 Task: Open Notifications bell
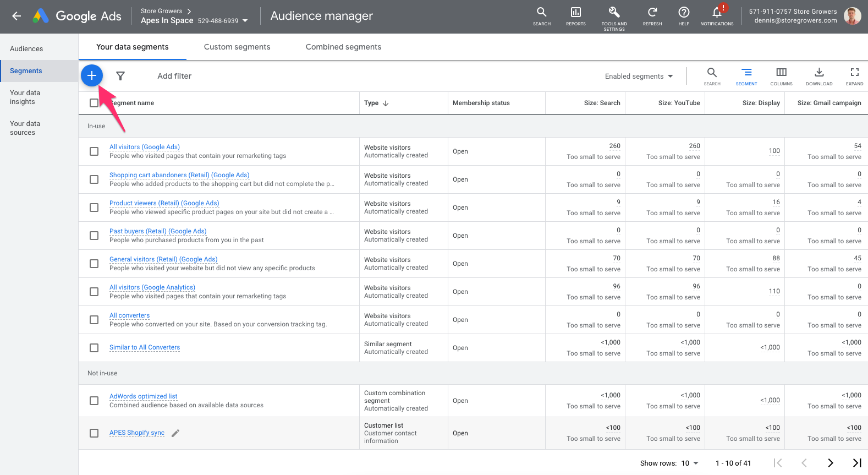[x=717, y=16]
